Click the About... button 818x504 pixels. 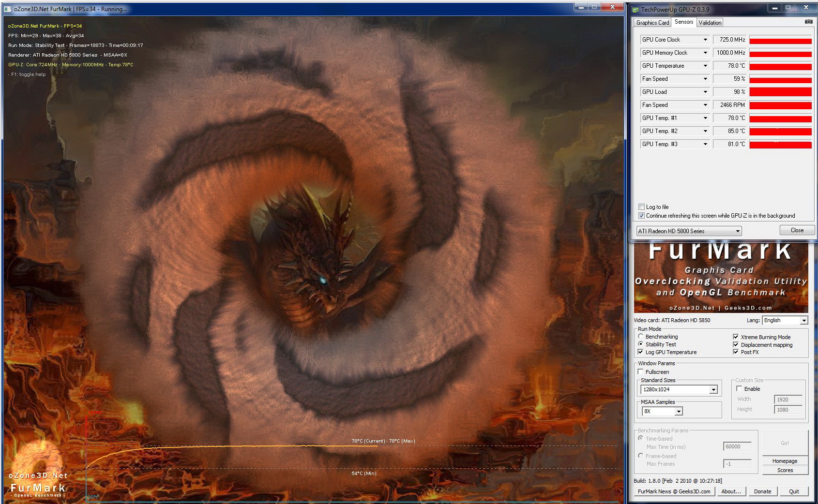click(731, 491)
